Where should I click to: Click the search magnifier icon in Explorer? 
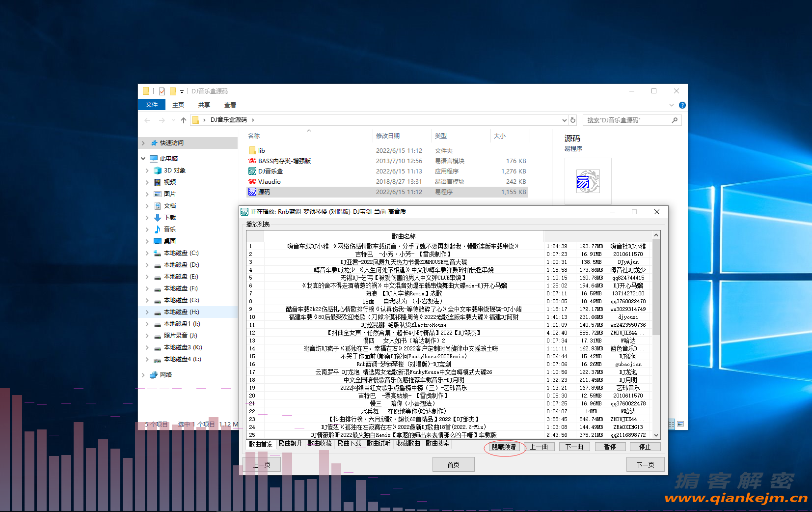coord(675,120)
